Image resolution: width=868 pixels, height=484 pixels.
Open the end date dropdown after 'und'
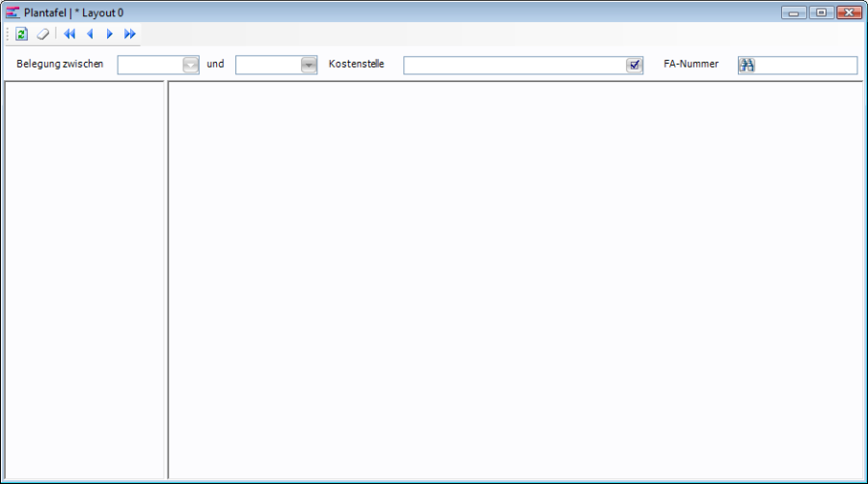point(309,65)
